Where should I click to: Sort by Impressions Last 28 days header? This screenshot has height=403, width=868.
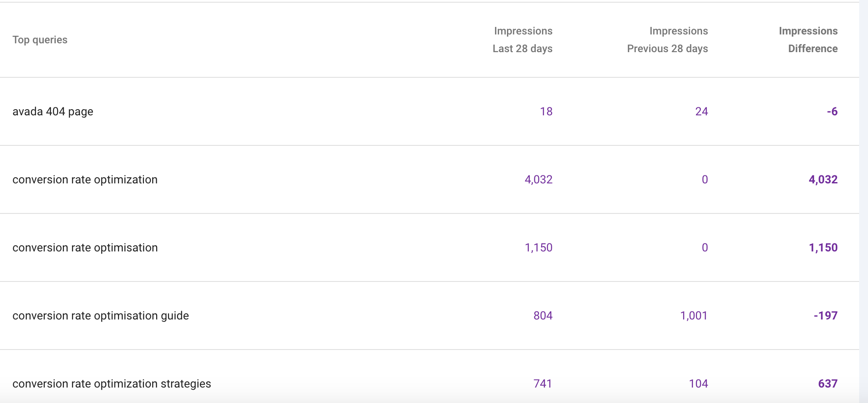point(522,40)
